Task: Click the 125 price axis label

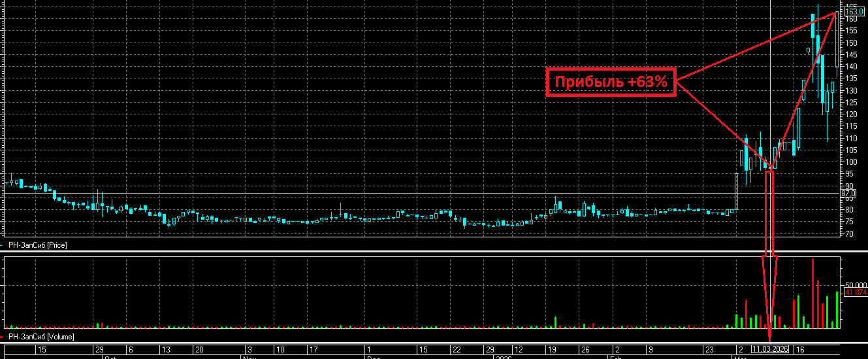Action: 852,102
